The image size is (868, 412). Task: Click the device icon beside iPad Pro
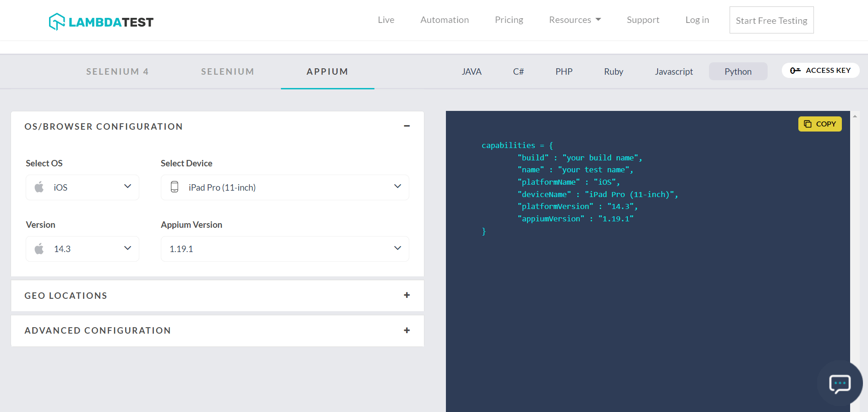(175, 187)
